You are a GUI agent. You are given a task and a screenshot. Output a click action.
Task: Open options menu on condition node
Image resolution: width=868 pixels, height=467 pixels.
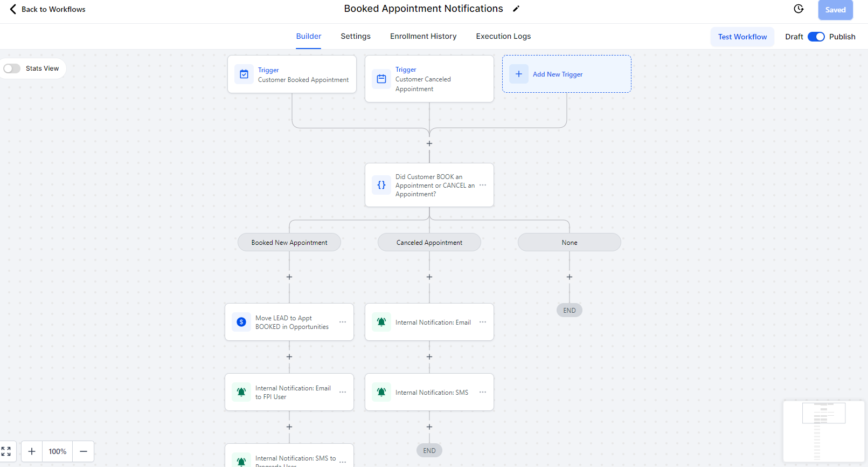[x=483, y=185]
